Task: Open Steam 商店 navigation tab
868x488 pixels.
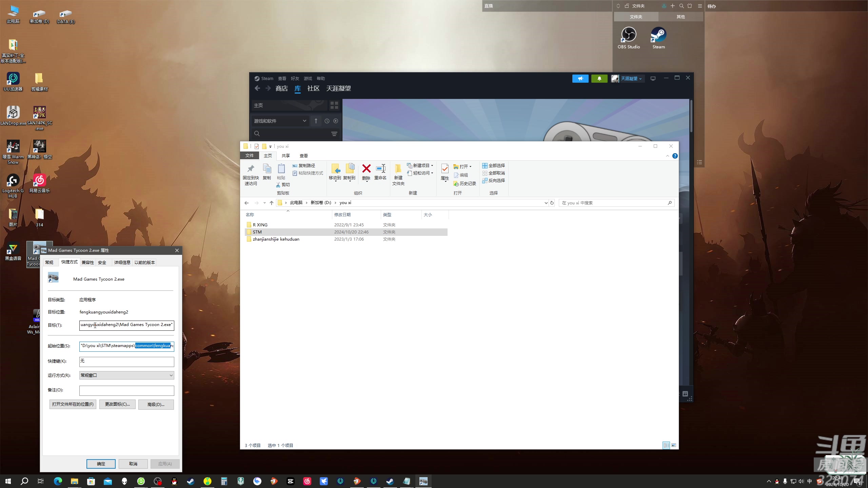Action: pyautogui.click(x=281, y=88)
